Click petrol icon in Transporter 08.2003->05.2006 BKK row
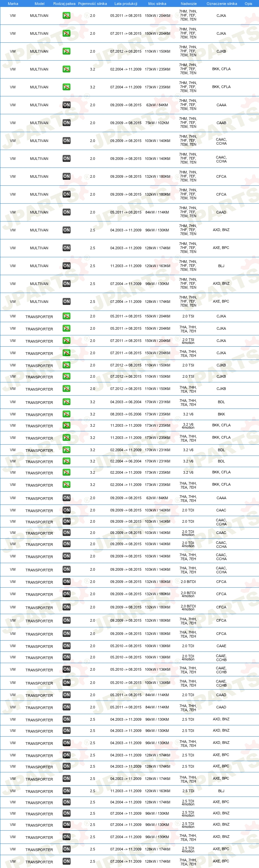 [67, 414]
